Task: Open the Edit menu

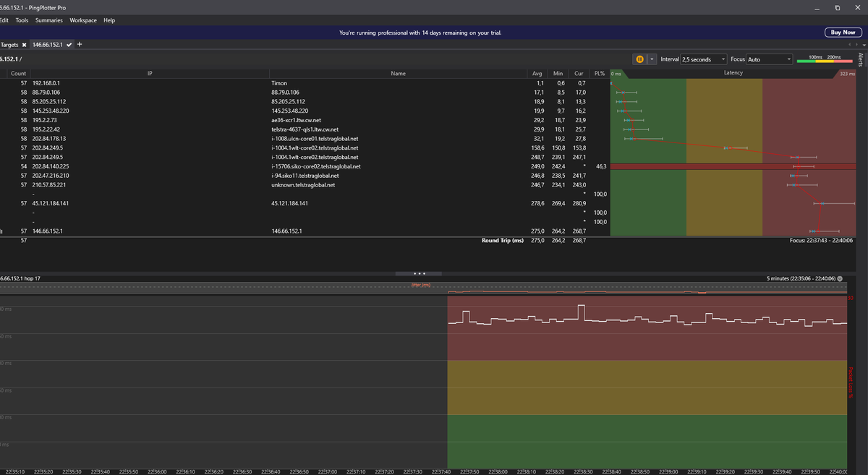Action: point(4,20)
